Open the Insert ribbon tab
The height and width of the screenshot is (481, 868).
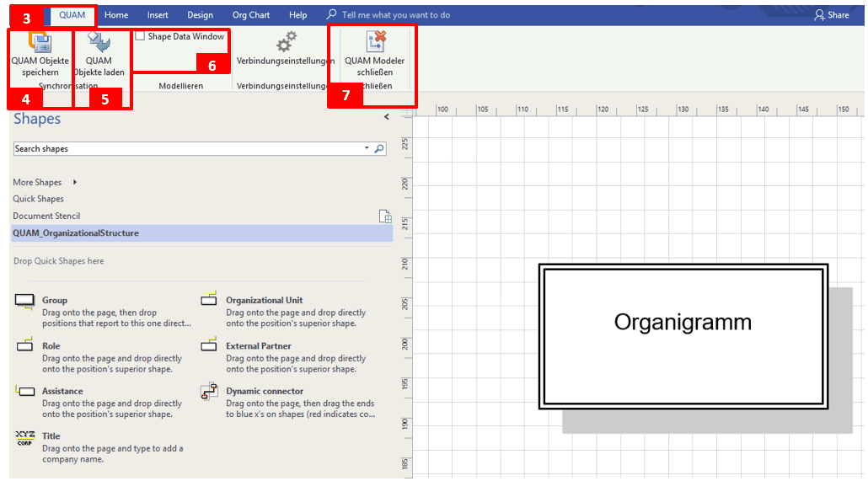coord(158,15)
